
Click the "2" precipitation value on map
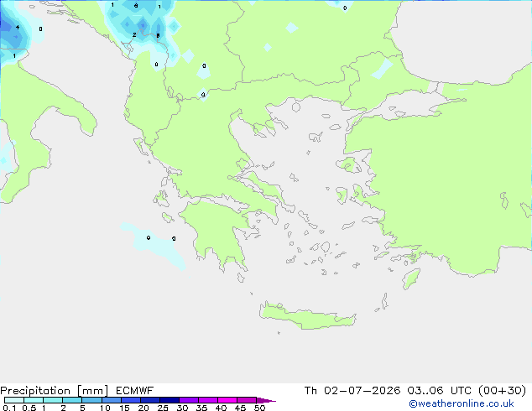coord(134,35)
